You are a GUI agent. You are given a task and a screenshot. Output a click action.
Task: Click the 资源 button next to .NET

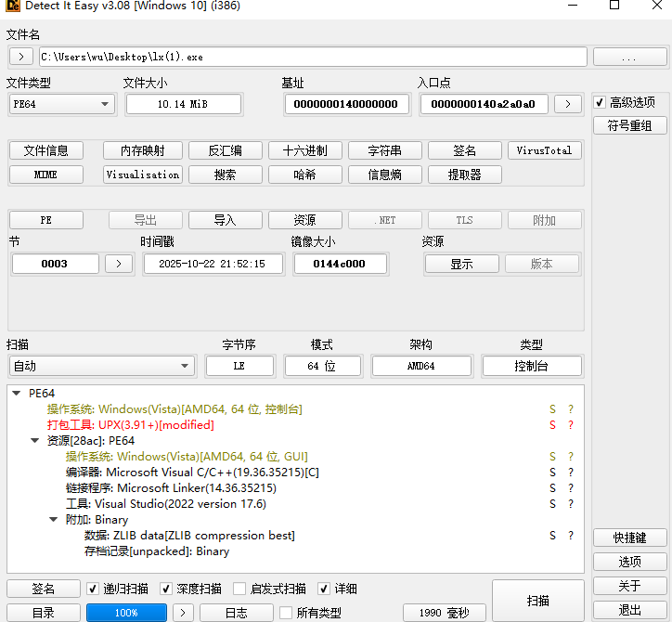[x=304, y=220]
